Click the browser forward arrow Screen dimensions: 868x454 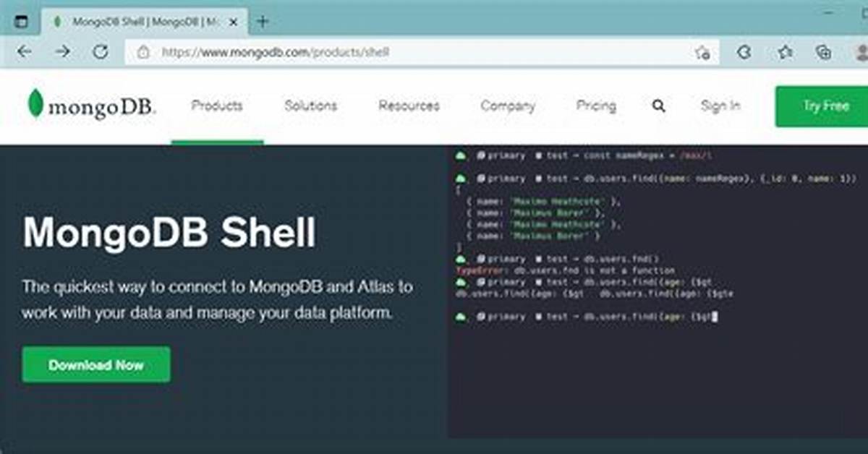point(63,52)
